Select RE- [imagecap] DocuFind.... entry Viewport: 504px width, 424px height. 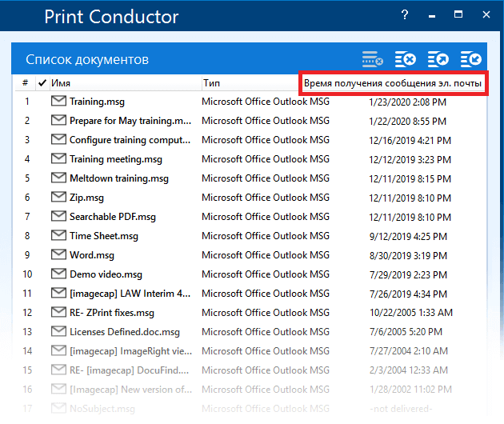click(130, 370)
